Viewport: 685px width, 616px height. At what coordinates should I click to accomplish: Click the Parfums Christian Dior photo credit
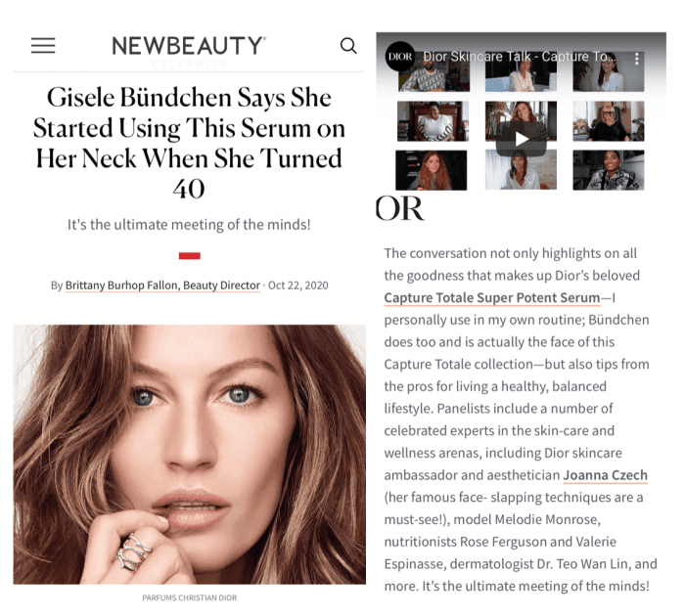pyautogui.click(x=190, y=597)
